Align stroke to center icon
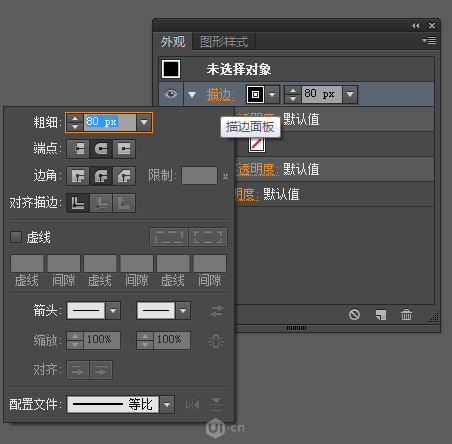The width and height of the screenshot is (452, 444). [x=78, y=203]
